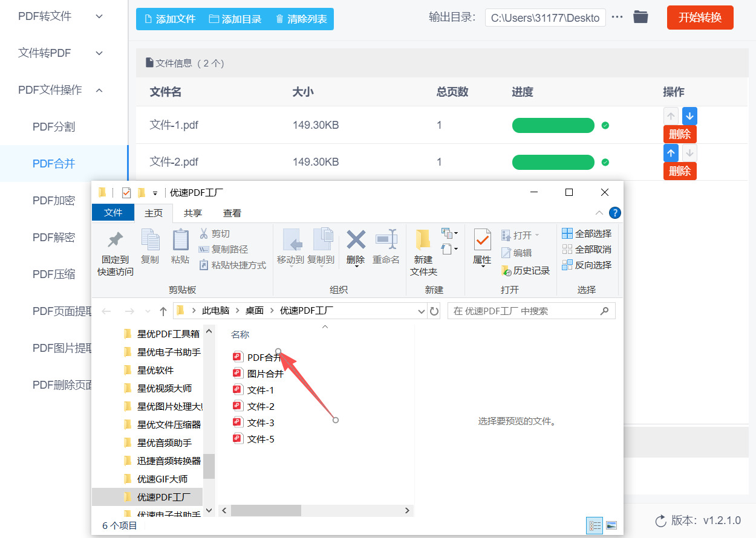
Task: Open the output folder icon
Action: [640, 17]
